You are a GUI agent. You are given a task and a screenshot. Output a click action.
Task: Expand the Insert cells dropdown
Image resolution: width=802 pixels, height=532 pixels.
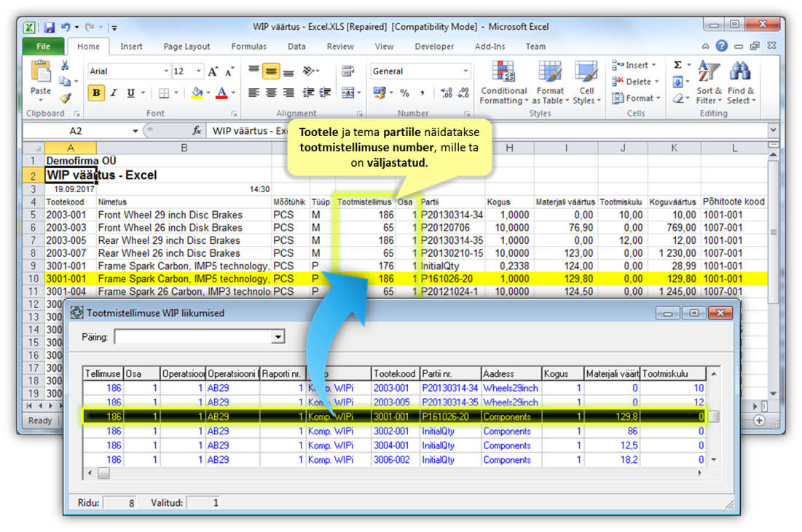pos(654,65)
